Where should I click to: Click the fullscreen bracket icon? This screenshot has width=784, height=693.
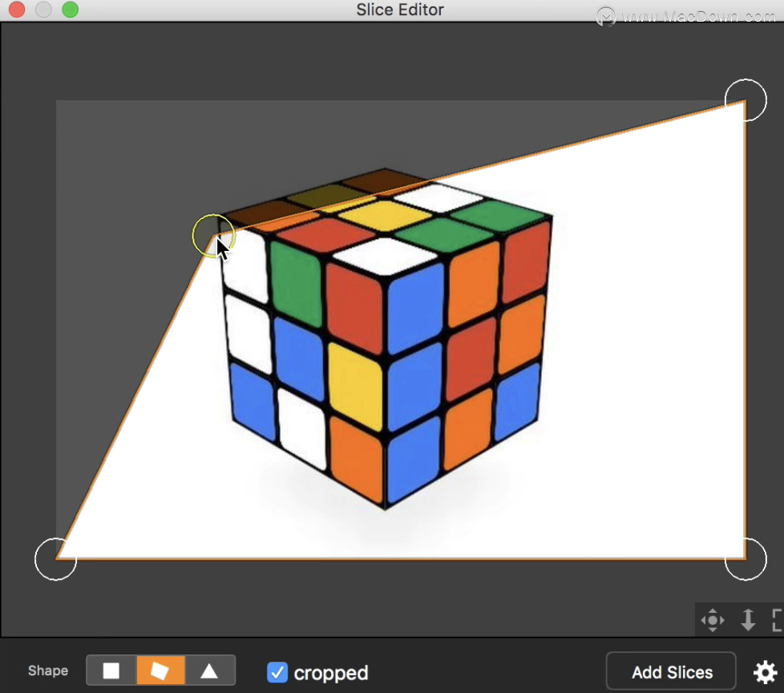[x=777, y=620]
